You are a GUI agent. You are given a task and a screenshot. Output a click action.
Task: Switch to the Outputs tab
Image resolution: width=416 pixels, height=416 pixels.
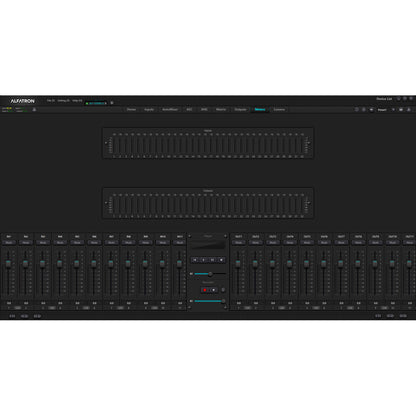[x=240, y=109]
